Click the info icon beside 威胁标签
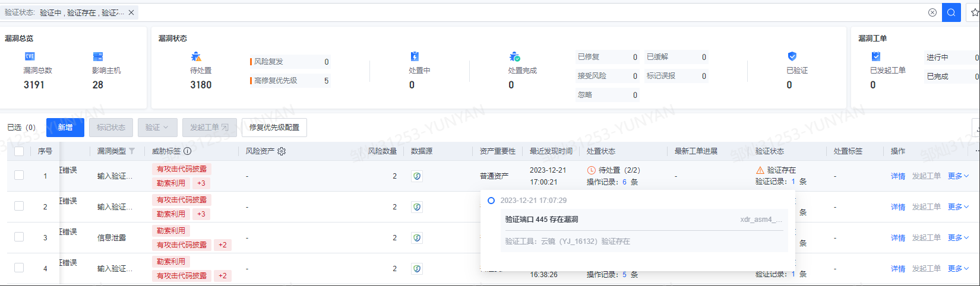980x286 pixels. (x=188, y=151)
